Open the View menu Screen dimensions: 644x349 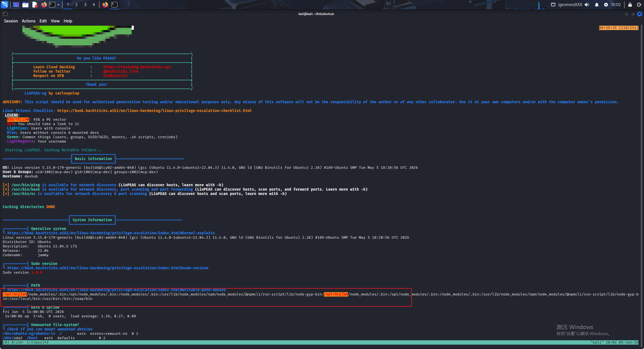pos(55,21)
